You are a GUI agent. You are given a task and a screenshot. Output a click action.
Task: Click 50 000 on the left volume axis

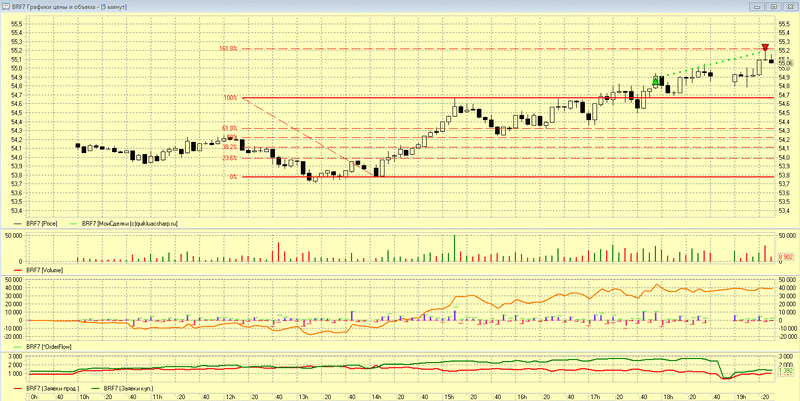point(14,235)
